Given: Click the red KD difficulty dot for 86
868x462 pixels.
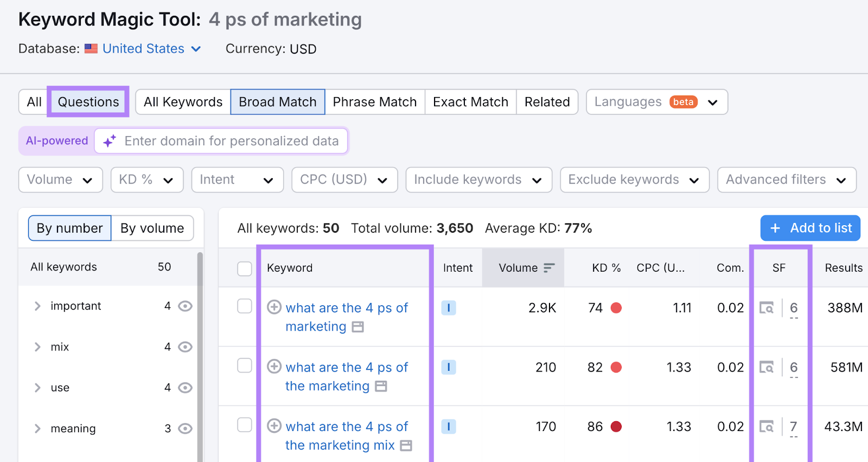Looking at the screenshot, I should tap(616, 427).
